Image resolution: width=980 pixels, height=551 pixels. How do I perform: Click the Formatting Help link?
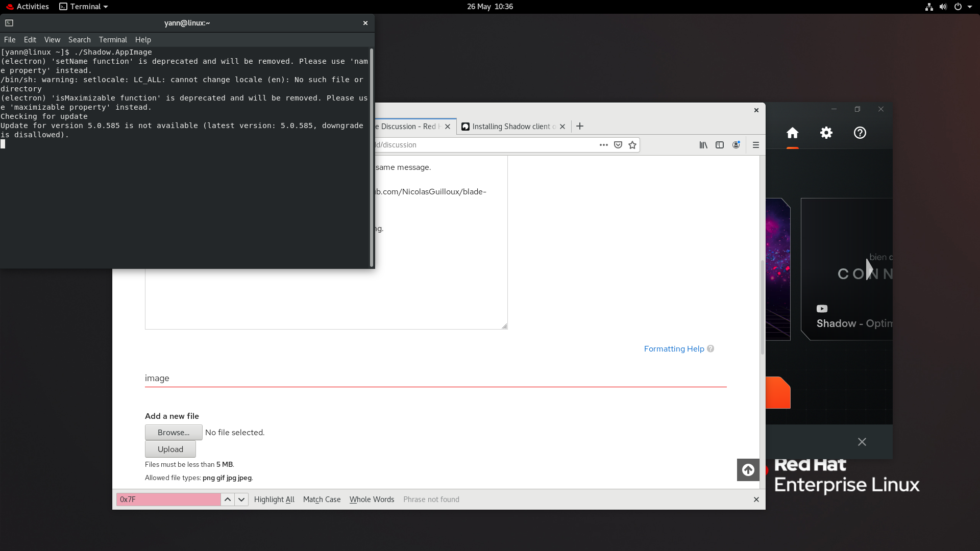674,348
